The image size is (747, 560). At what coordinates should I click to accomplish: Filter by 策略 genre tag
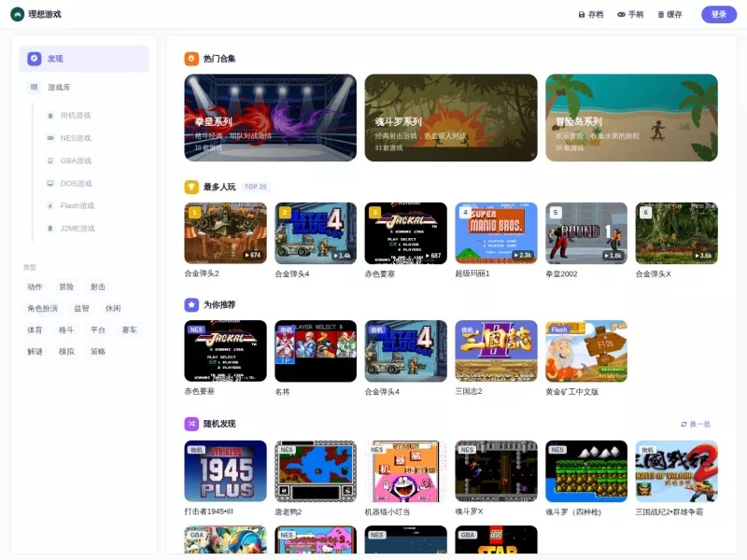point(98,352)
